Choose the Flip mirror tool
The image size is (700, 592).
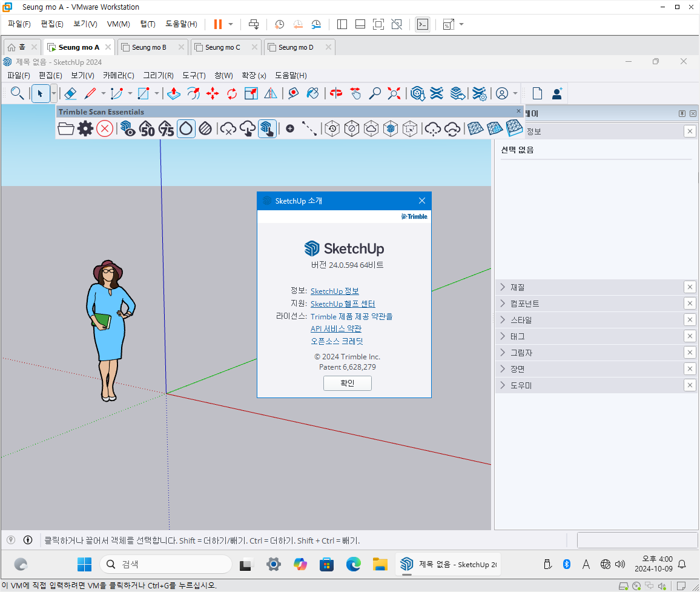271,93
